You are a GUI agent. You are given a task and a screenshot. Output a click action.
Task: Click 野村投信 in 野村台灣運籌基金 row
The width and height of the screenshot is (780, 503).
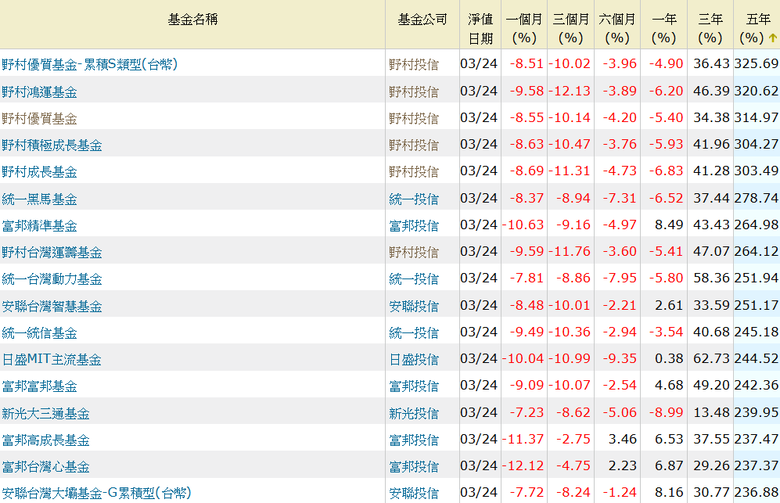[x=413, y=252]
